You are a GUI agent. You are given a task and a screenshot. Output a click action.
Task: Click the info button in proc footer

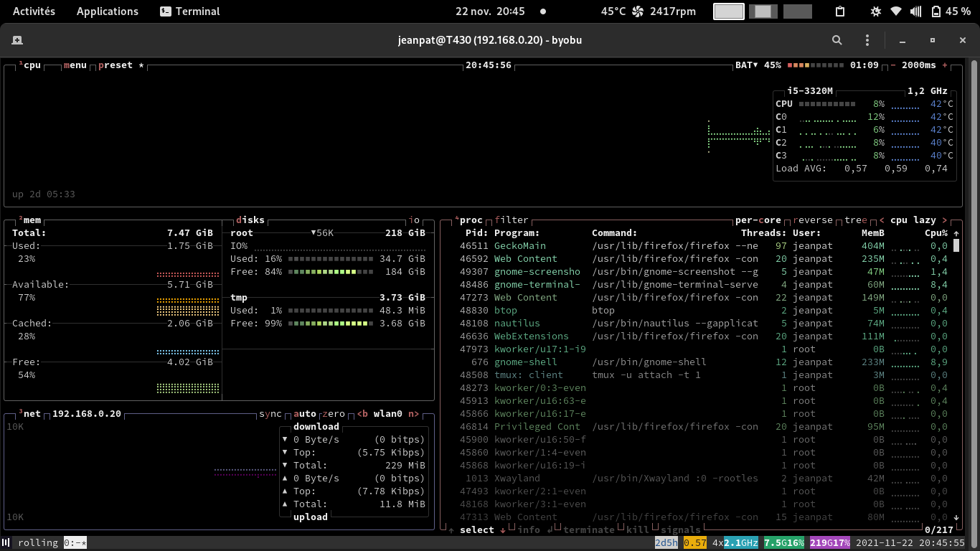click(x=534, y=530)
